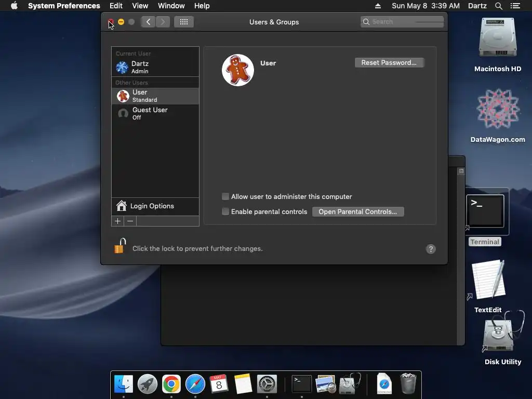Viewport: 532px width, 399px height.
Task: Open the help question mark button
Action: 431,249
